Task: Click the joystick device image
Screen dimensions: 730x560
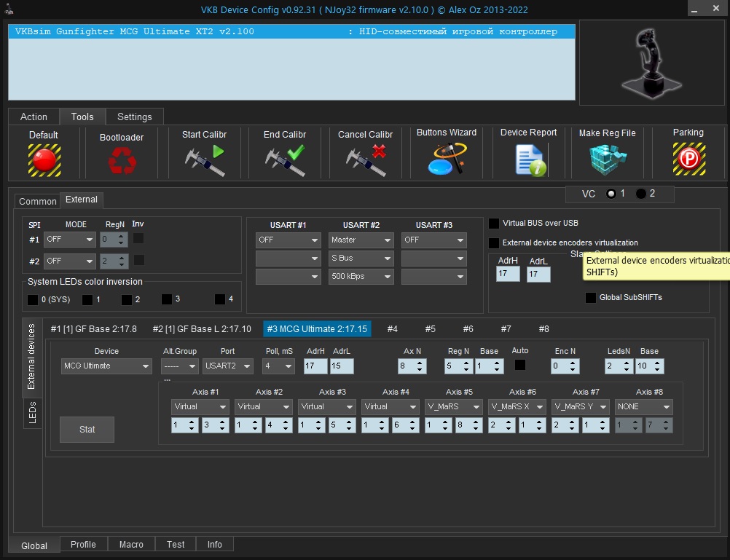Action: (652, 63)
